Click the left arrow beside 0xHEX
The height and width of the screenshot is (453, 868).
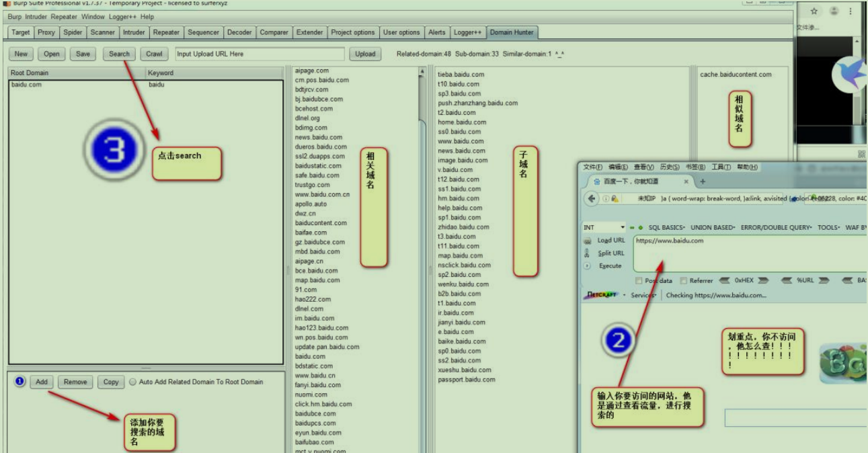724,280
